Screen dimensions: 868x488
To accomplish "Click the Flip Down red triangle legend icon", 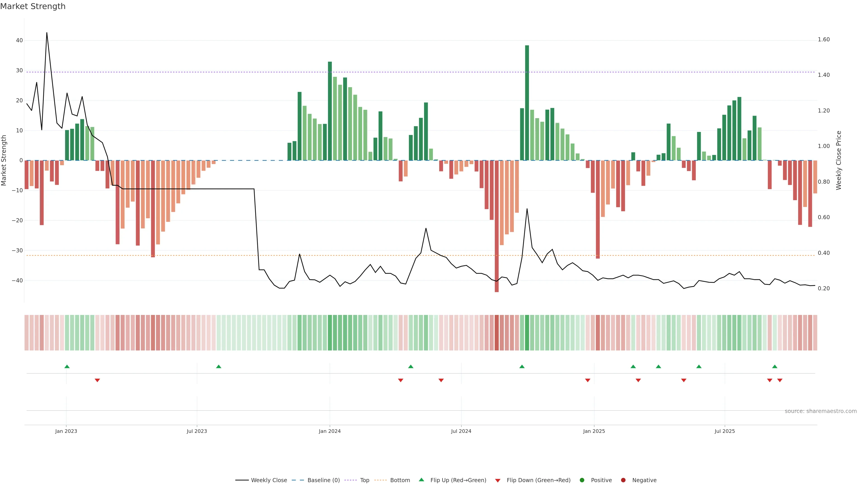I will pos(498,481).
